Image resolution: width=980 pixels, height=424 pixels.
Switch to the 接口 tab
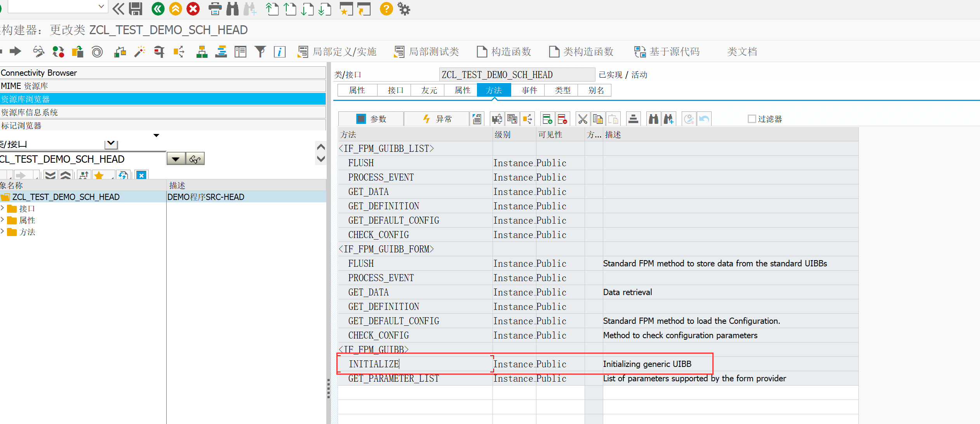[x=395, y=90]
